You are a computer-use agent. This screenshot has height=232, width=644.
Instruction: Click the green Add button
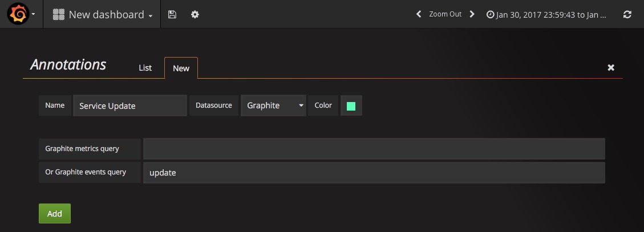[55, 214]
